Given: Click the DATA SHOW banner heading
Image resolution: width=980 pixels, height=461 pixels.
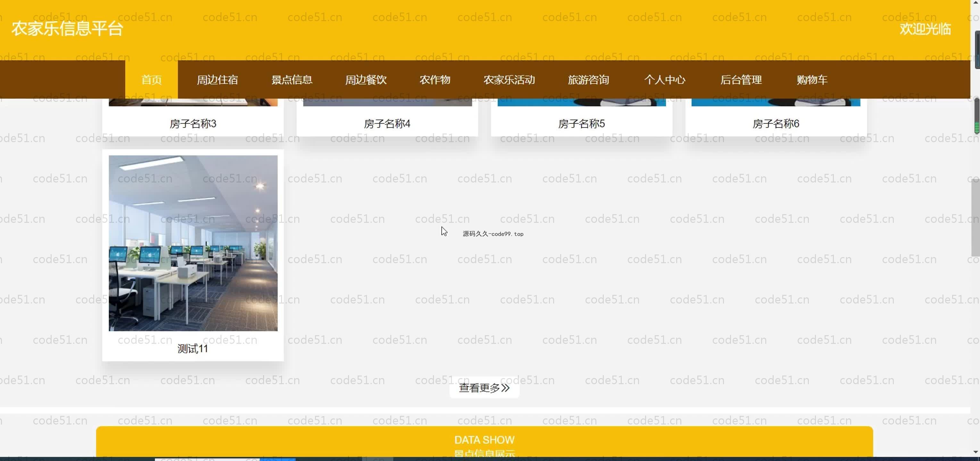Looking at the screenshot, I should tap(484, 440).
